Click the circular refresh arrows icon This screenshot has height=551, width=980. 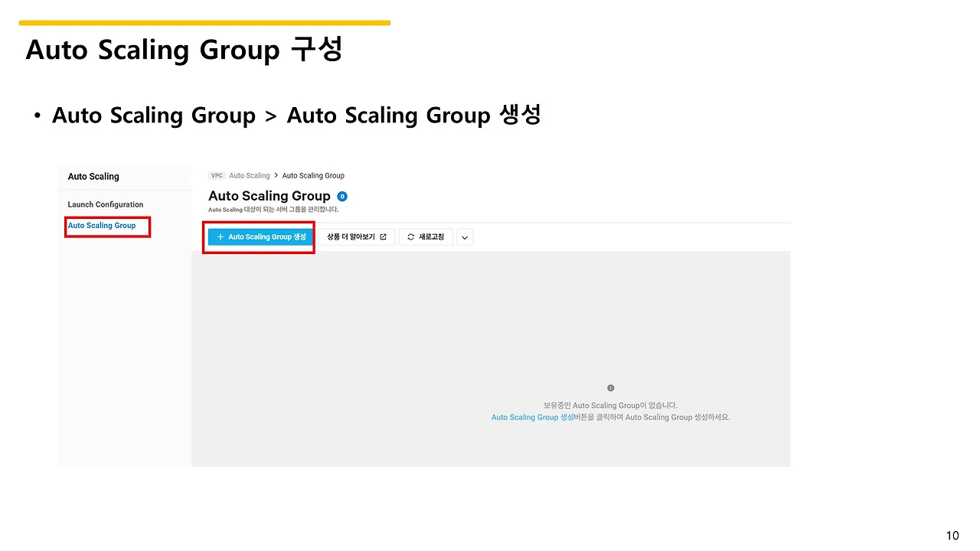point(411,237)
